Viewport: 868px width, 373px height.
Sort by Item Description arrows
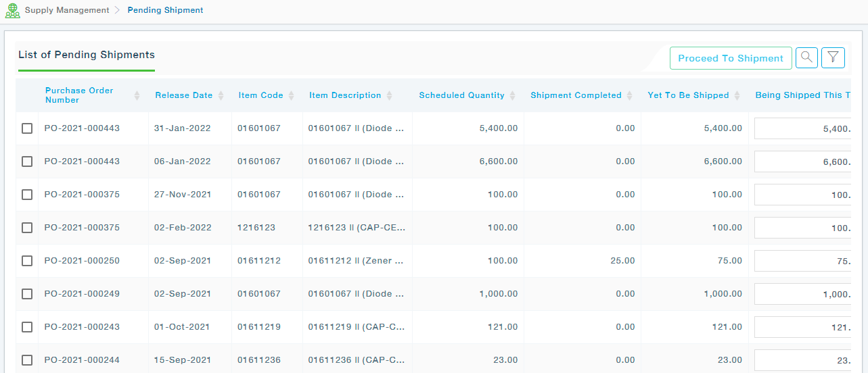pyautogui.click(x=389, y=95)
